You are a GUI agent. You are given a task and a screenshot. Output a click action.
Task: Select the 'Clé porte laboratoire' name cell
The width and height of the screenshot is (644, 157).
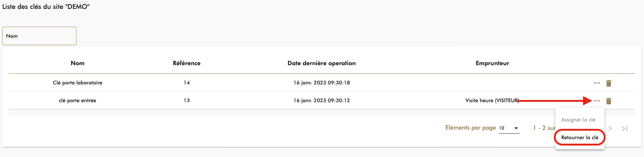coord(78,83)
